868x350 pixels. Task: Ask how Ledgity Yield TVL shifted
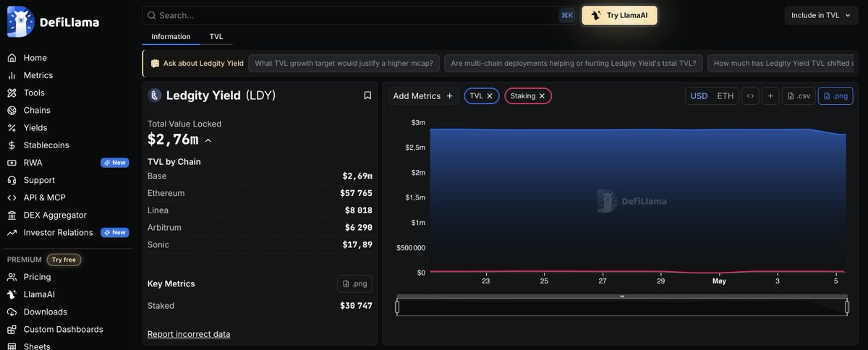(x=783, y=63)
